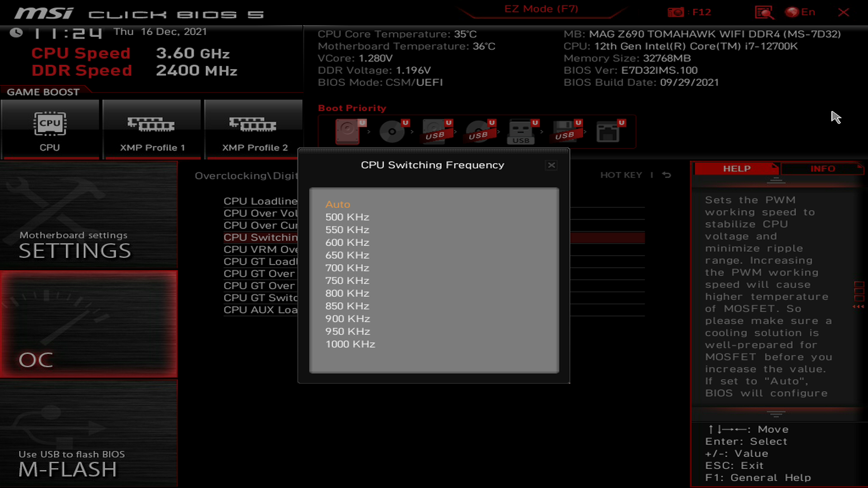The width and height of the screenshot is (868, 488).
Task: Choose 700 KHz switching frequency
Action: pyautogui.click(x=347, y=267)
